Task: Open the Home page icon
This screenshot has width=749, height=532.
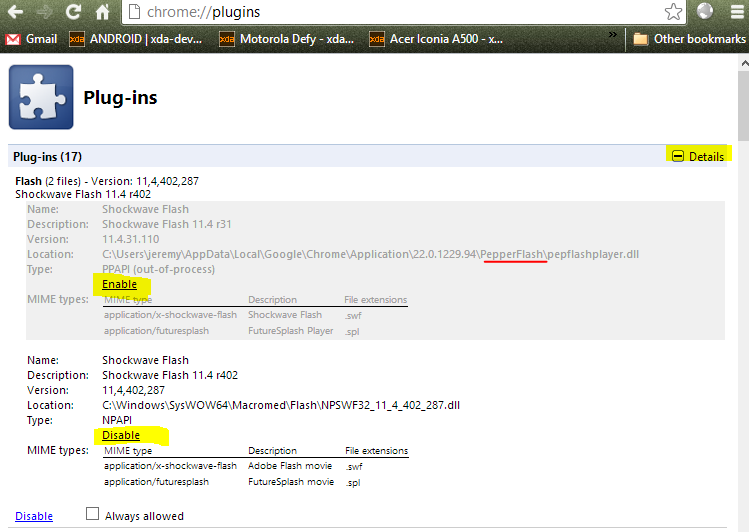Action: tap(102, 11)
